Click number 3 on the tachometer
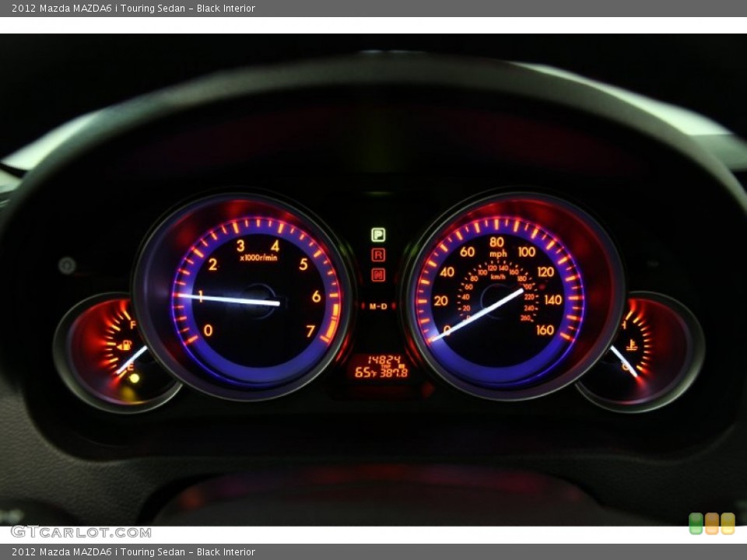 (x=240, y=246)
